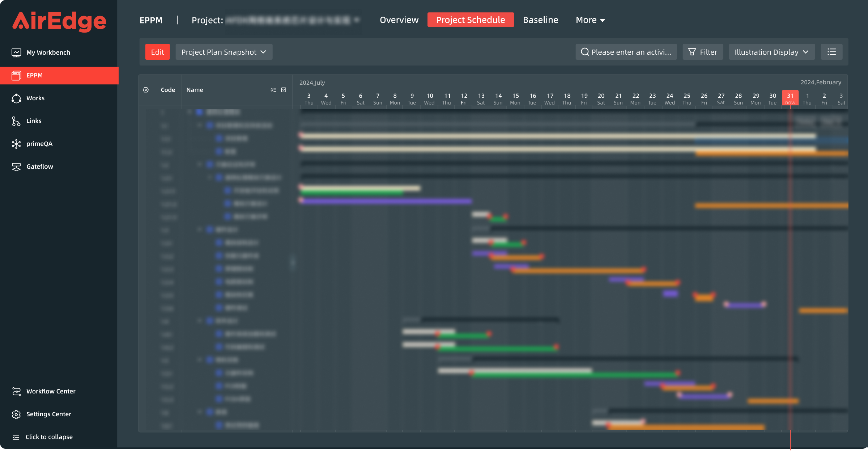Click the collapse-all rows icon in Name header
This screenshot has height=451, width=868.
coord(273,90)
